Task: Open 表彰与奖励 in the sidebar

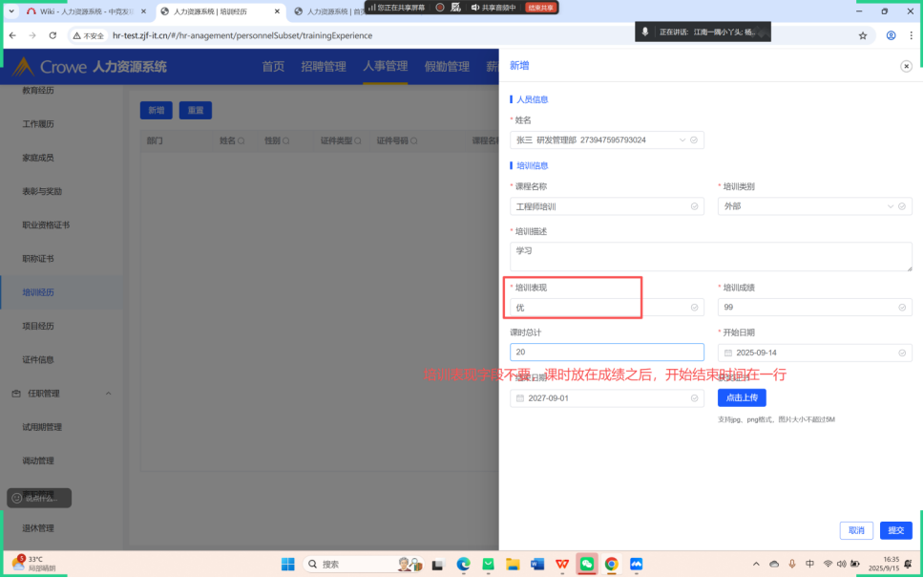Action: coord(42,191)
